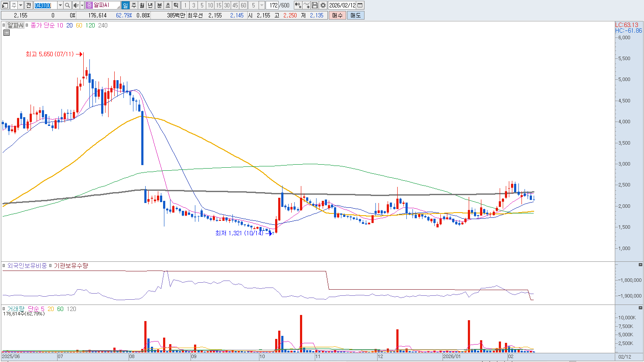Open the dropdown arrow next to 주
The width and height of the screenshot is (644, 362).
[20, 5]
